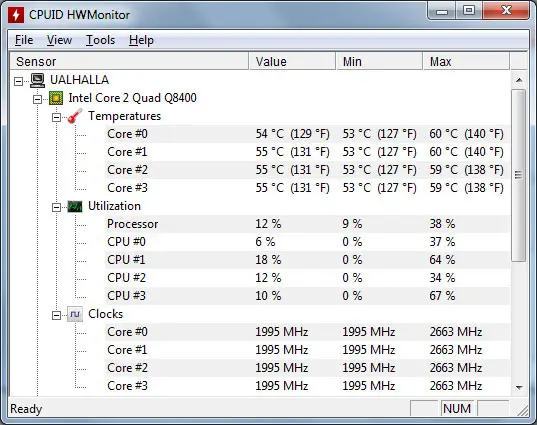Click the Processor value 12 %
Viewport: 537px width, 425px height.
point(268,224)
